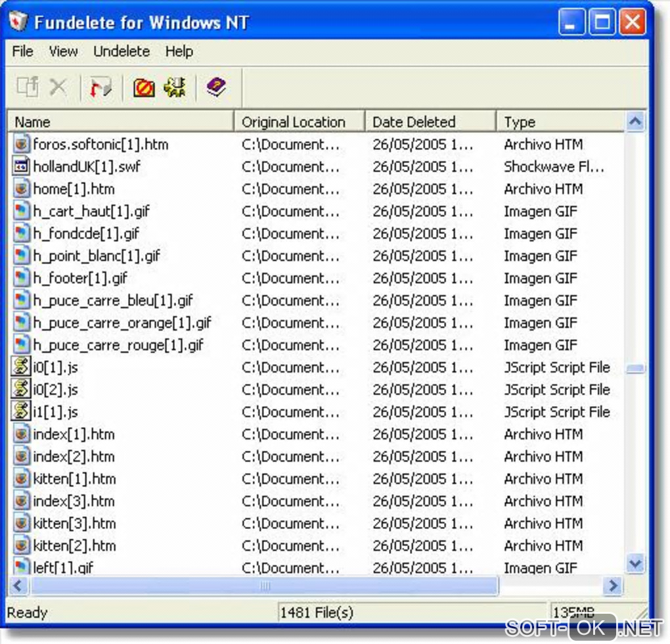The image size is (670, 644).
Task: Click the red arrow properties toolbar icon
Action: pyautogui.click(x=100, y=87)
